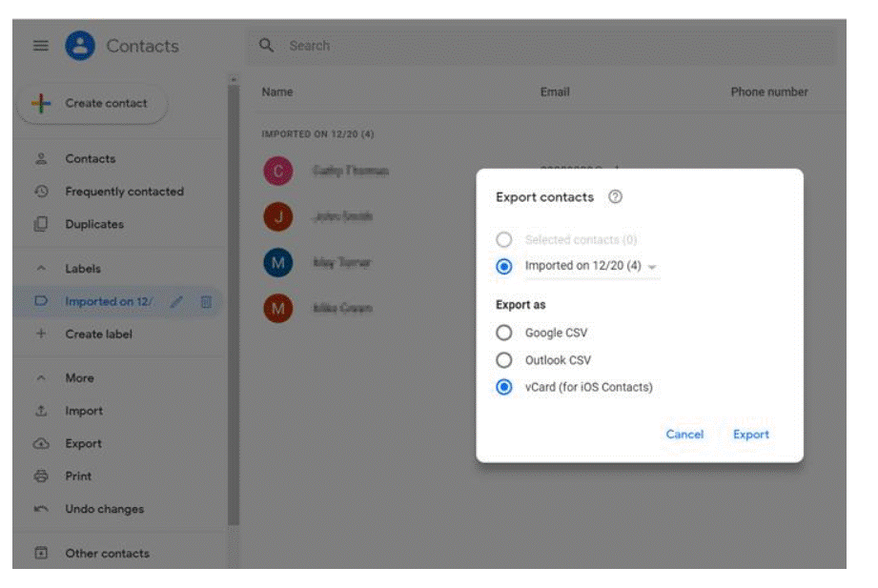
Task: Open Duplicates in the sidebar
Action: pyautogui.click(x=94, y=224)
